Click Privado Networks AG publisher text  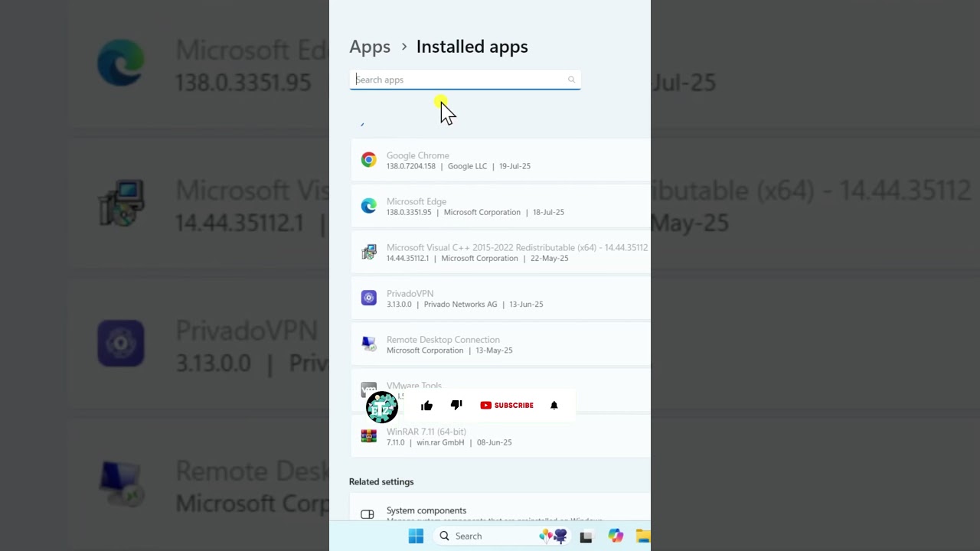coord(461,304)
